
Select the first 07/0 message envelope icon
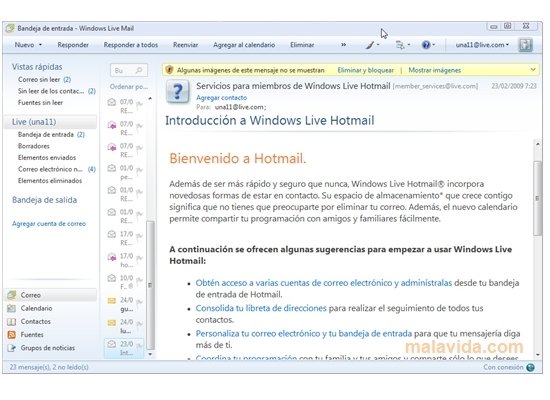[x=112, y=102]
